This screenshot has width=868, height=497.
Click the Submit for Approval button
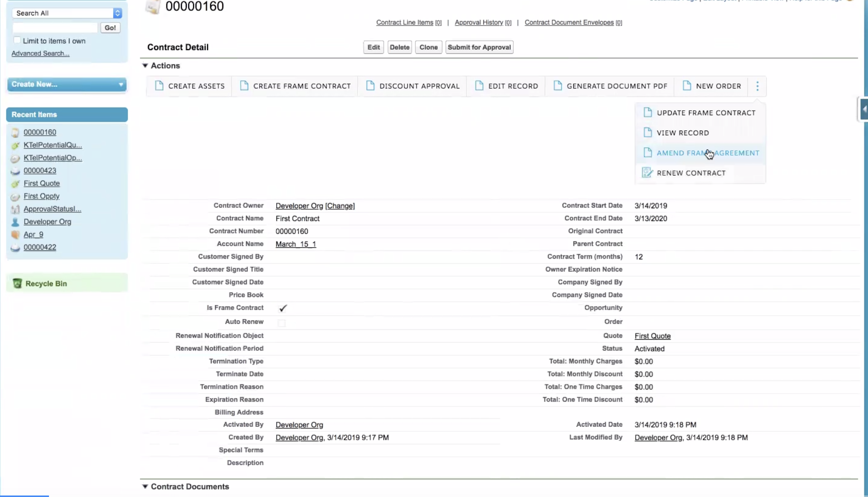tap(479, 47)
